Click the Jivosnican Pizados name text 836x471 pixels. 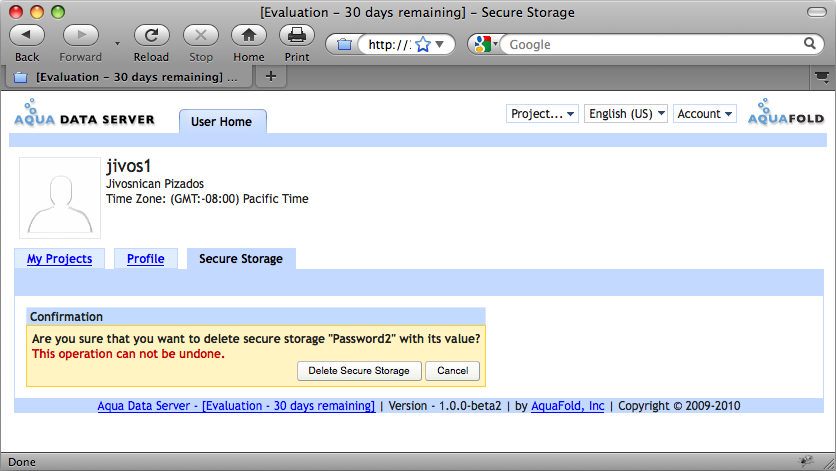pos(155,183)
